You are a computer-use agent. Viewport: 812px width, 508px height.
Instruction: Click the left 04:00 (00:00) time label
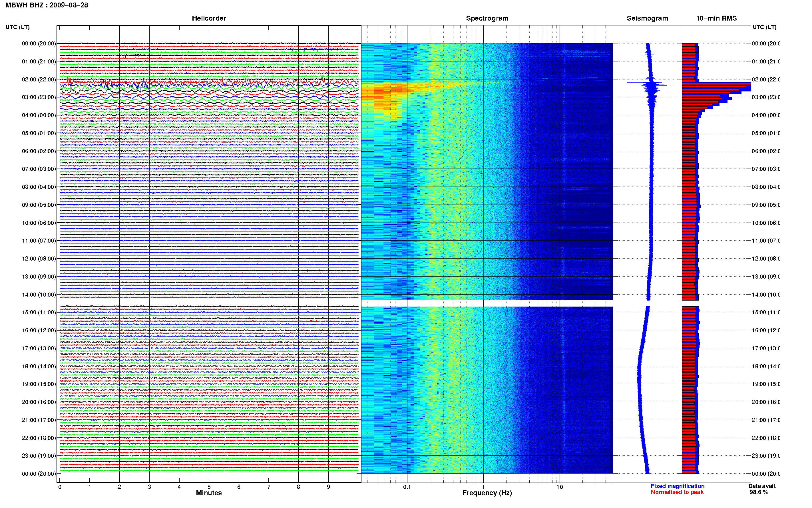point(39,115)
